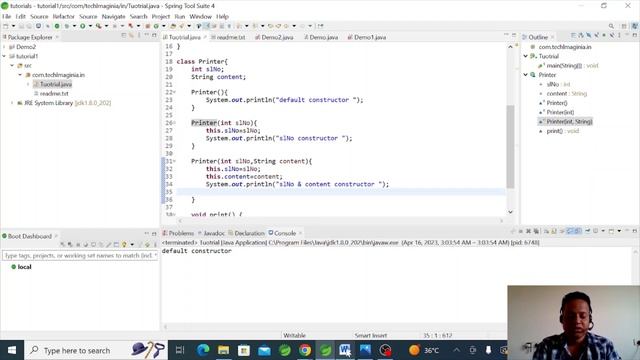Open Google Chrome from taskbar
The width and height of the screenshot is (640, 360).
point(304,350)
